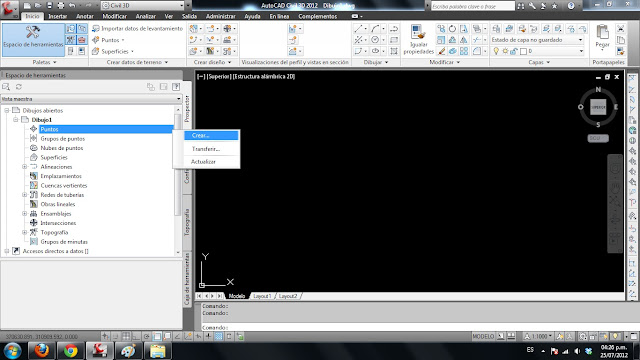Click Importar datos de levantamiento icon
640x360 pixels.
tap(96, 29)
